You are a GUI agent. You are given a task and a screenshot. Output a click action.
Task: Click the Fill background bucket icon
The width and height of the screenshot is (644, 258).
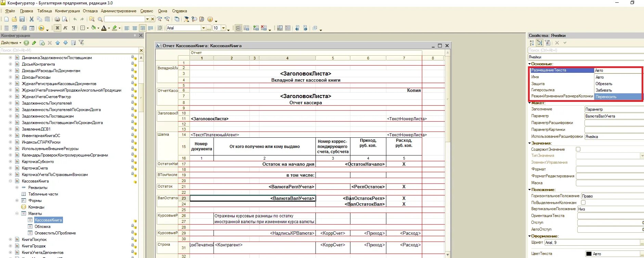pyautogui.click(x=93, y=28)
